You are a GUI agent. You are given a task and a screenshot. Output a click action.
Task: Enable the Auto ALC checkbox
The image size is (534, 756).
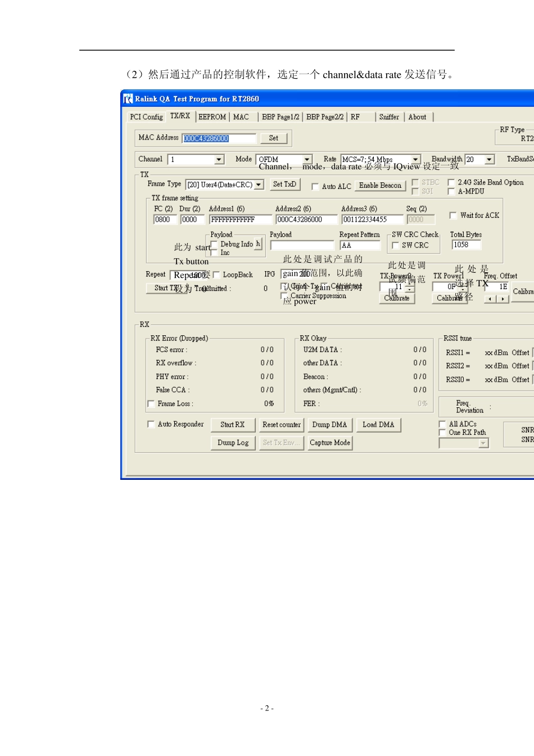coord(315,187)
